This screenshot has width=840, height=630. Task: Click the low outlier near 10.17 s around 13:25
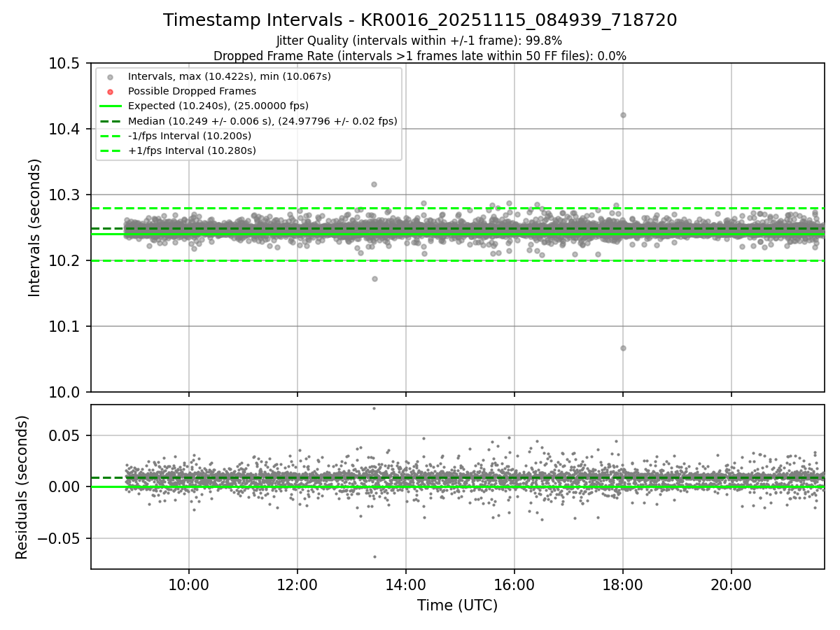[x=374, y=279]
